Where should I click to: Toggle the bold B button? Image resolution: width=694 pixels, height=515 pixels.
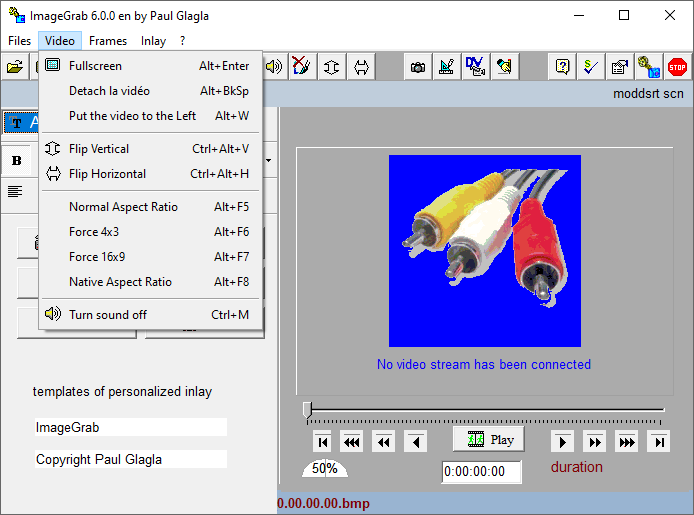[x=17, y=160]
